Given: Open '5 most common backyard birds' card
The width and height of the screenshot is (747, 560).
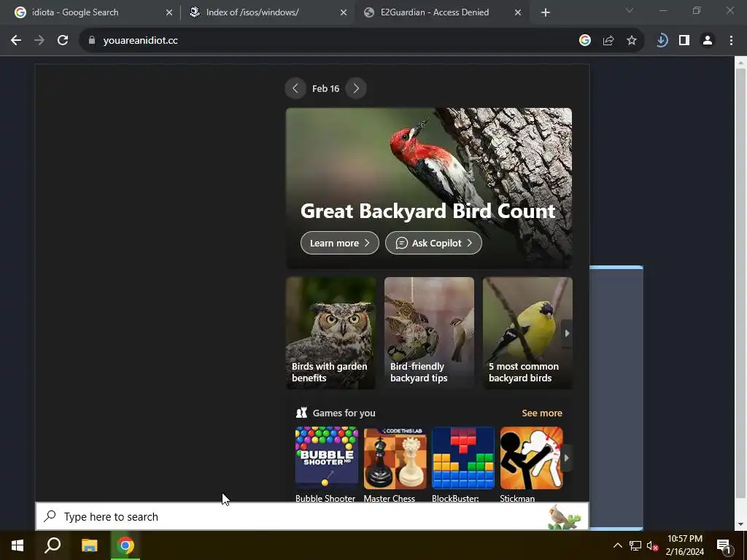Looking at the screenshot, I should (x=527, y=333).
